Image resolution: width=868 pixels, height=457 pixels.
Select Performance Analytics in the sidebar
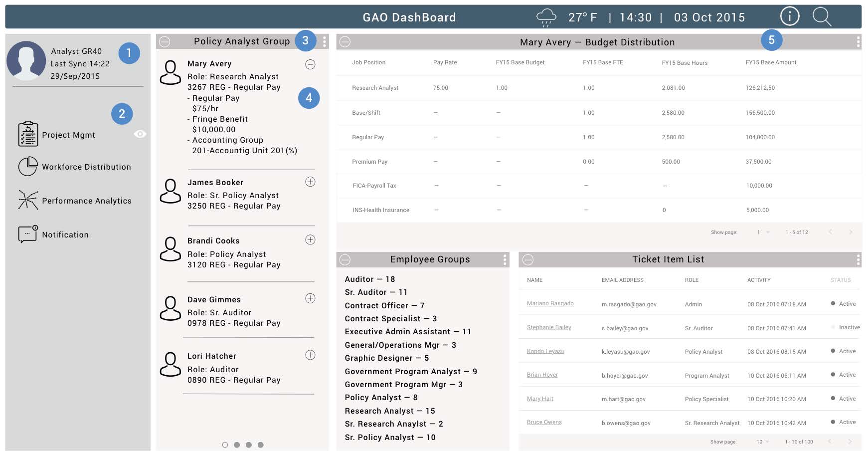(87, 201)
